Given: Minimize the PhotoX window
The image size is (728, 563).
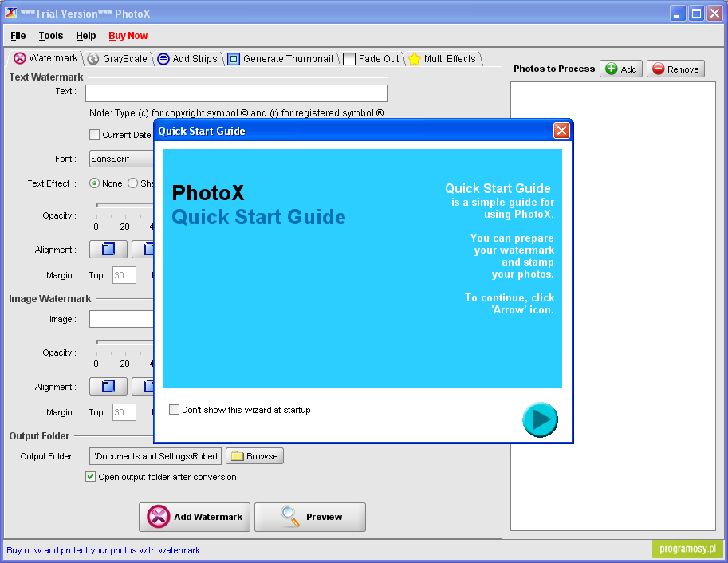Looking at the screenshot, I should click(678, 14).
